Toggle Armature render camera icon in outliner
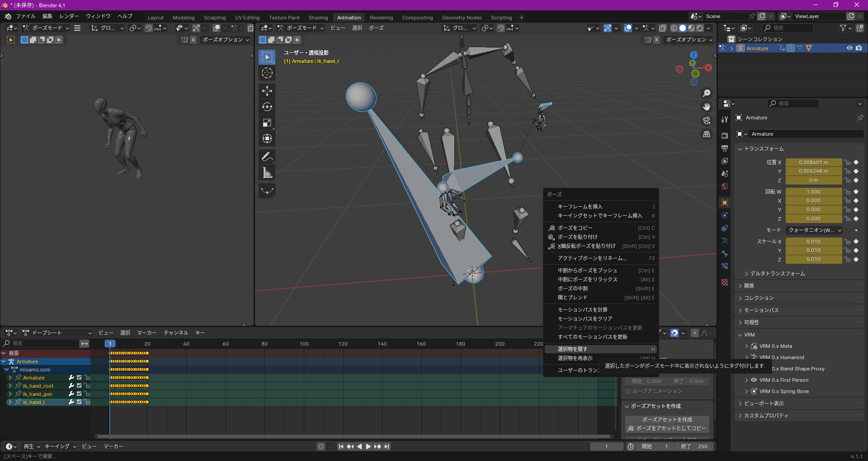868x461 pixels. (859, 48)
